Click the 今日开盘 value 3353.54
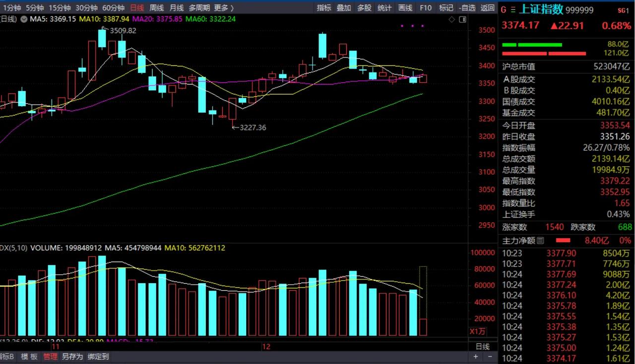This screenshot has width=635, height=364. pyautogui.click(x=615, y=125)
